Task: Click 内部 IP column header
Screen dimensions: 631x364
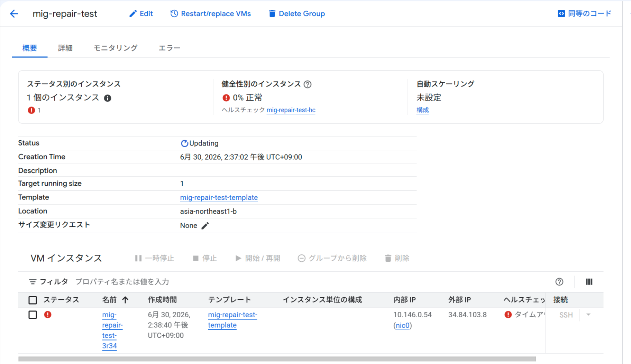Action: point(404,300)
